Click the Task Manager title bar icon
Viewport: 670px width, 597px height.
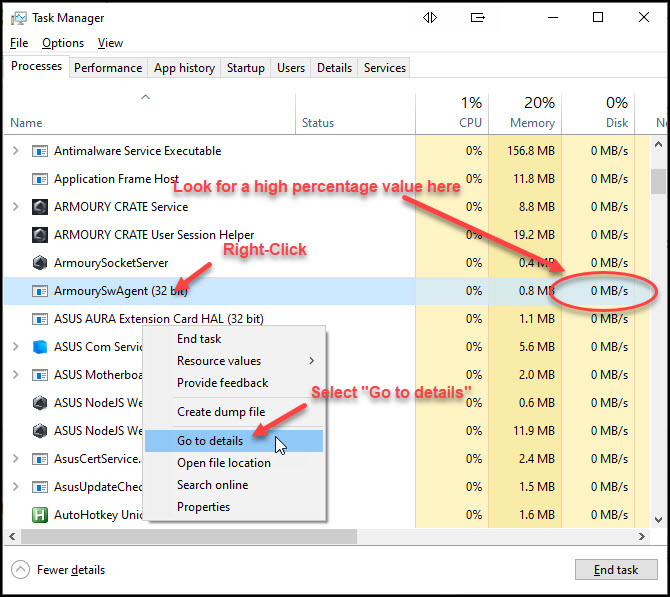pos(18,18)
